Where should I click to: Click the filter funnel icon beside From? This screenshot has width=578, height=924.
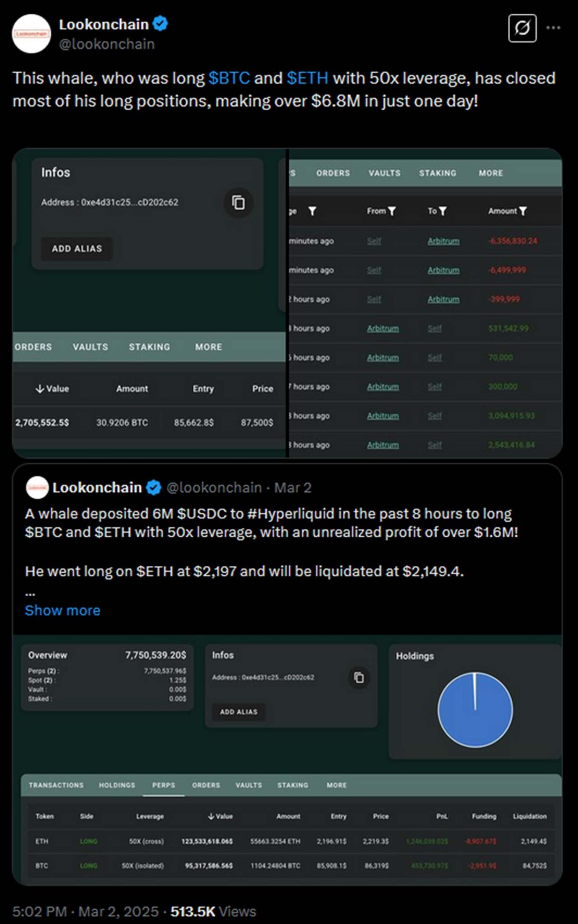coord(392,211)
